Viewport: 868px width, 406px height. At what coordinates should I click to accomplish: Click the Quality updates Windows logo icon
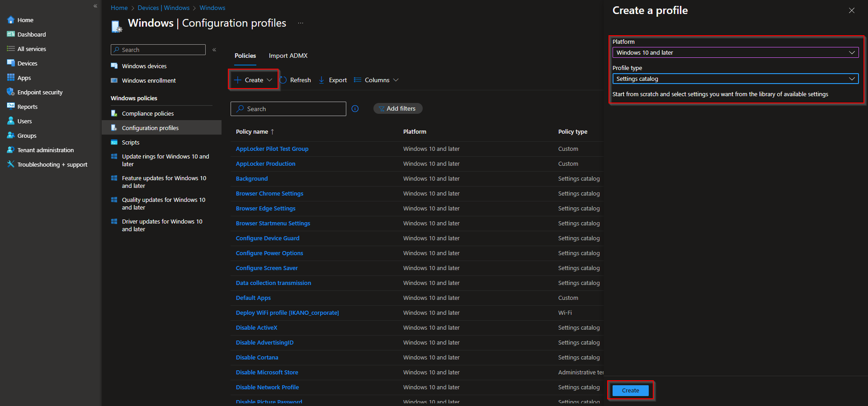(x=114, y=200)
